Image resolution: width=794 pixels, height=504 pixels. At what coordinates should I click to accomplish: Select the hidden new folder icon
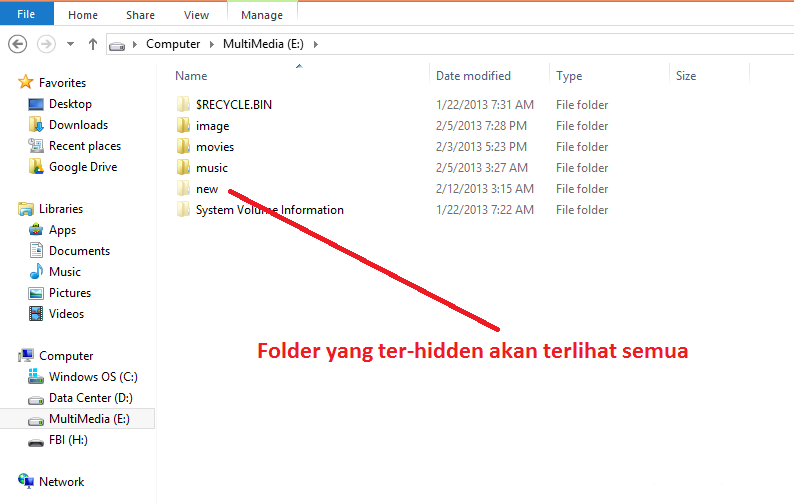point(183,188)
